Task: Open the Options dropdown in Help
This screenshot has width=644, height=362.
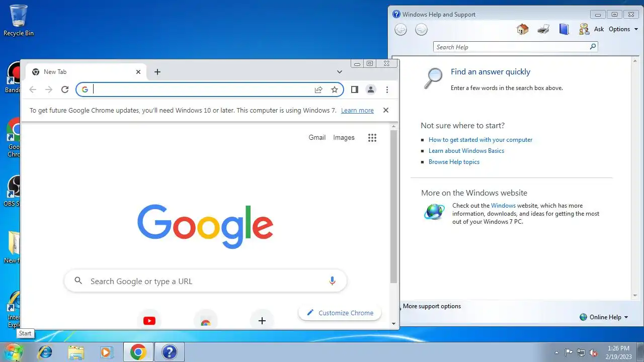Action: point(623,29)
